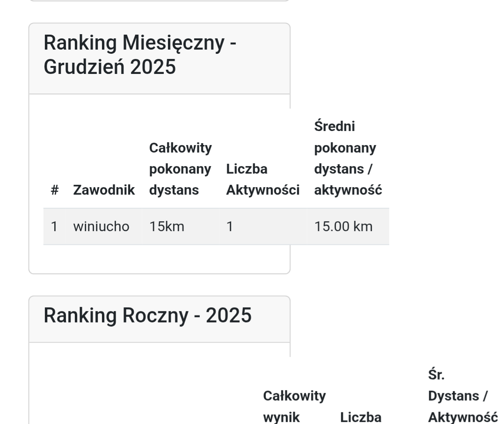This screenshot has width=504, height=424.
Task: Click the standalone "Liczba" yearly column header
Action: click(362, 417)
